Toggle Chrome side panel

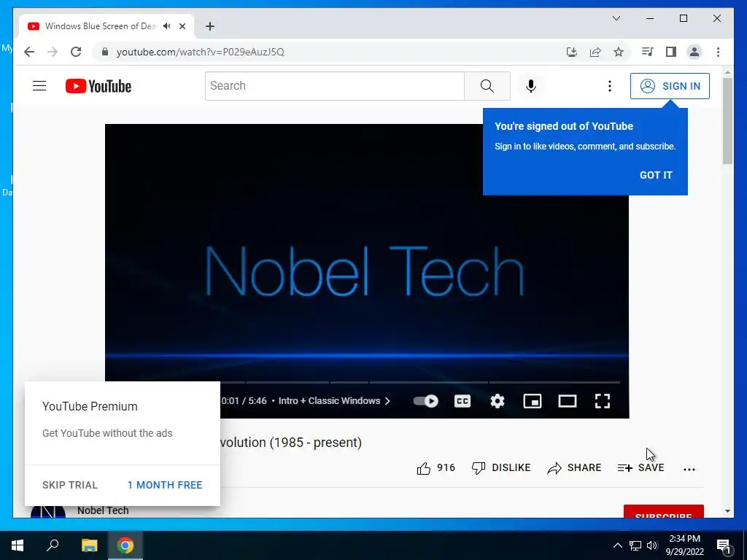pos(671,52)
